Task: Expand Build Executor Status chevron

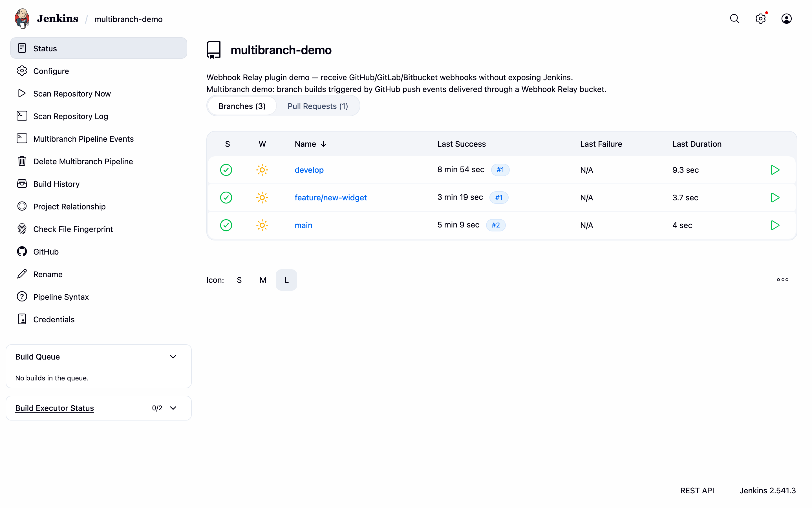Action: (x=173, y=408)
